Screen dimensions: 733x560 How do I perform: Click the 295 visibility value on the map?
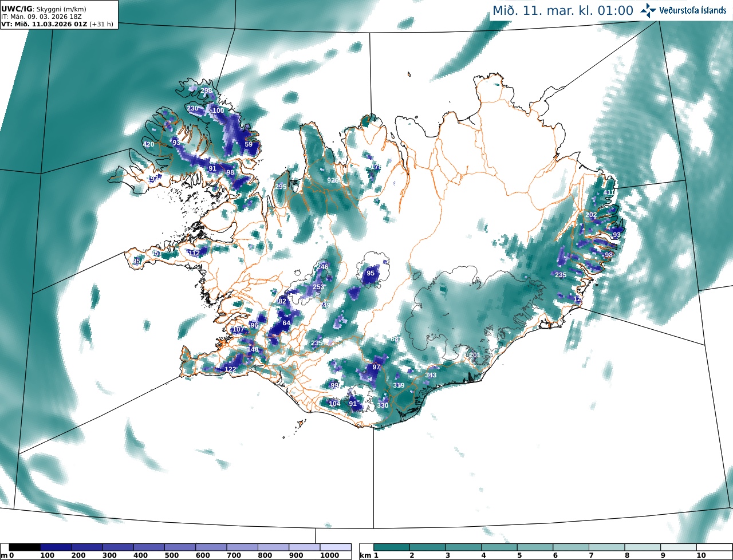(281, 187)
